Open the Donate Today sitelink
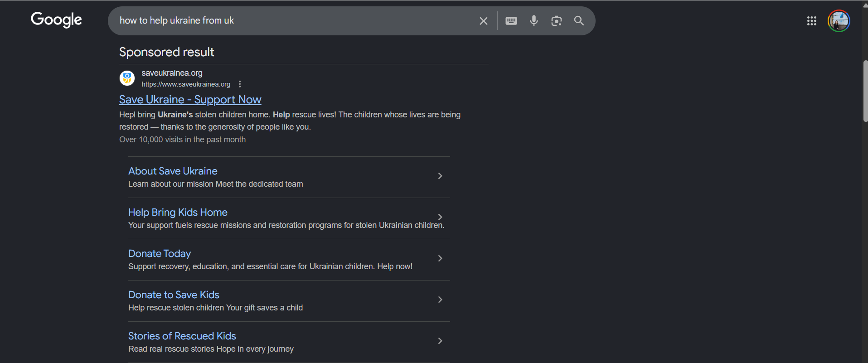868x363 pixels. point(160,253)
